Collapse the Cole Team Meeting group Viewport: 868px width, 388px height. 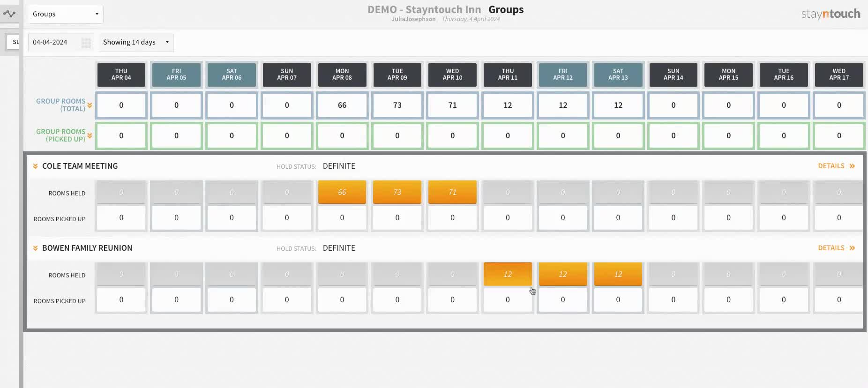[35, 166]
